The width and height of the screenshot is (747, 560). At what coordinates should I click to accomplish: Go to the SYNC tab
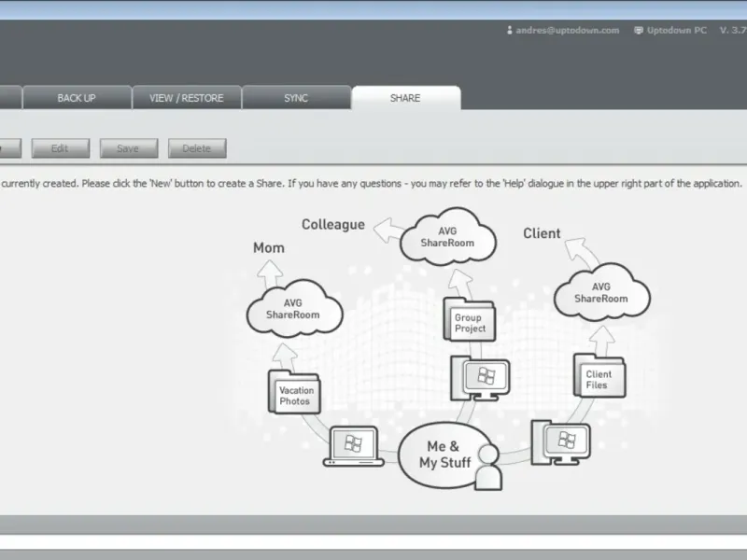pyautogui.click(x=296, y=98)
